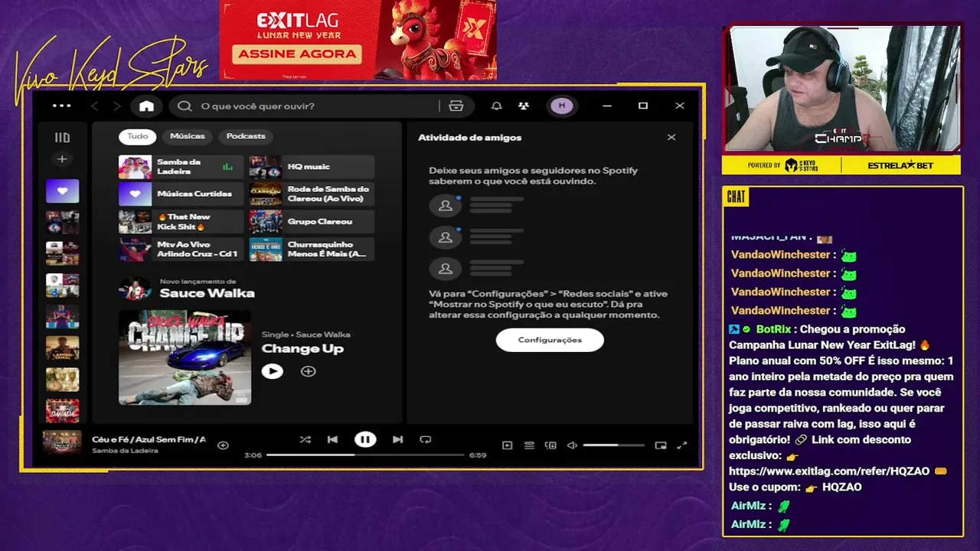980x551 pixels.
Task: Toggle repeat mode
Action: tap(426, 439)
